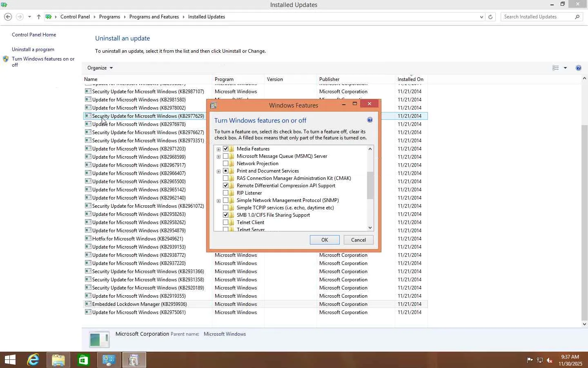The height and width of the screenshot is (368, 588).
Task: Click the Windows Features scroll down arrow
Action: coord(370,228)
